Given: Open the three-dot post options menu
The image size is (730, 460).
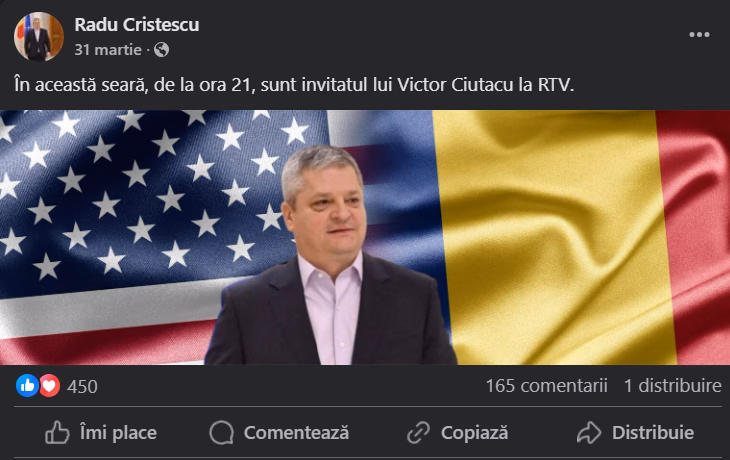Looking at the screenshot, I should (x=699, y=35).
